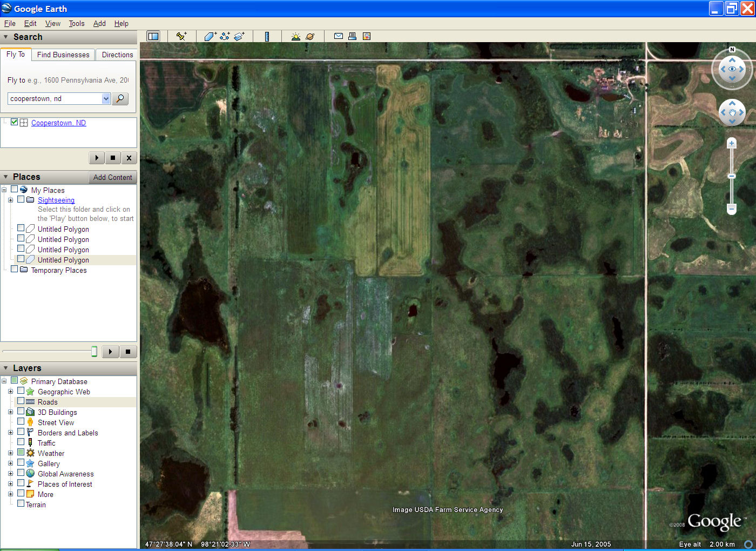Switch to Directions tab
This screenshot has height=551, width=756.
[x=117, y=55]
